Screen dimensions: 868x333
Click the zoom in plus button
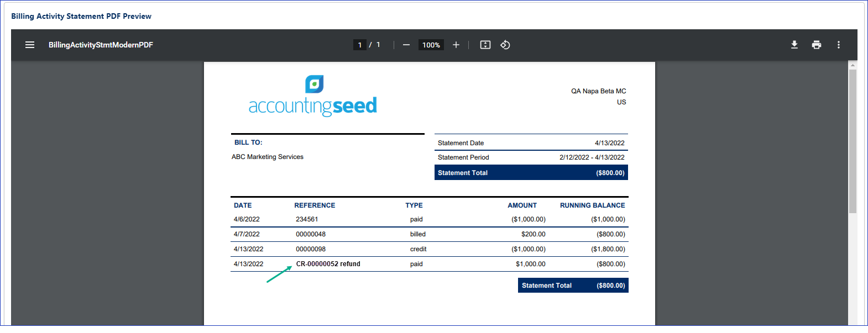(x=456, y=45)
